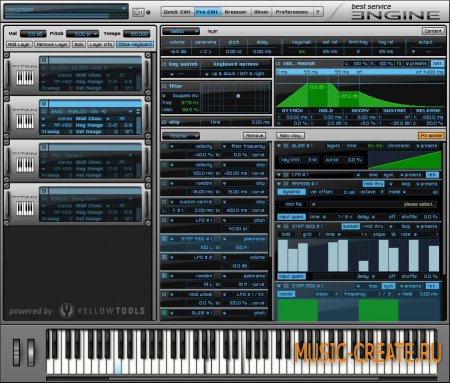450x383 pixels.
Task: Collapse the ARPEGG #1 section triangle
Action: 279,184
